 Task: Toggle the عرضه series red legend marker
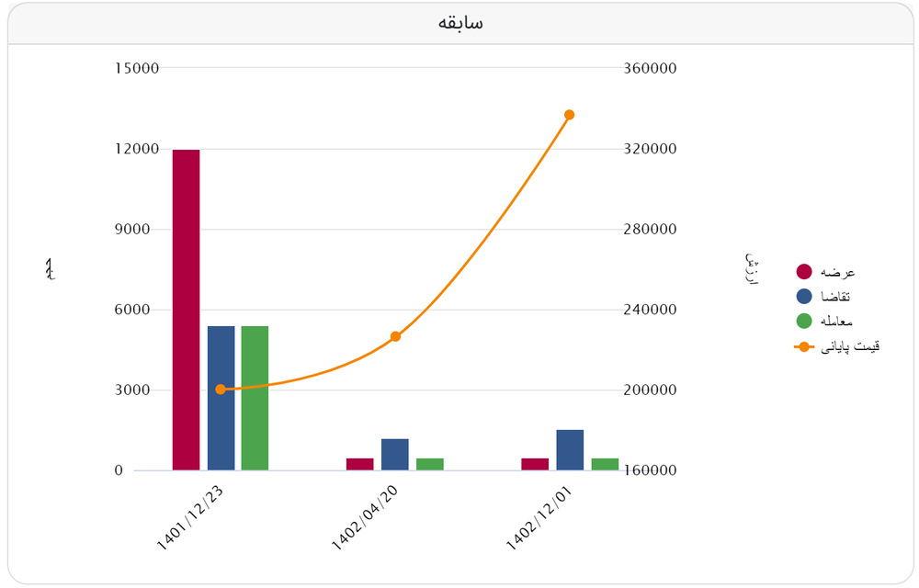804,272
